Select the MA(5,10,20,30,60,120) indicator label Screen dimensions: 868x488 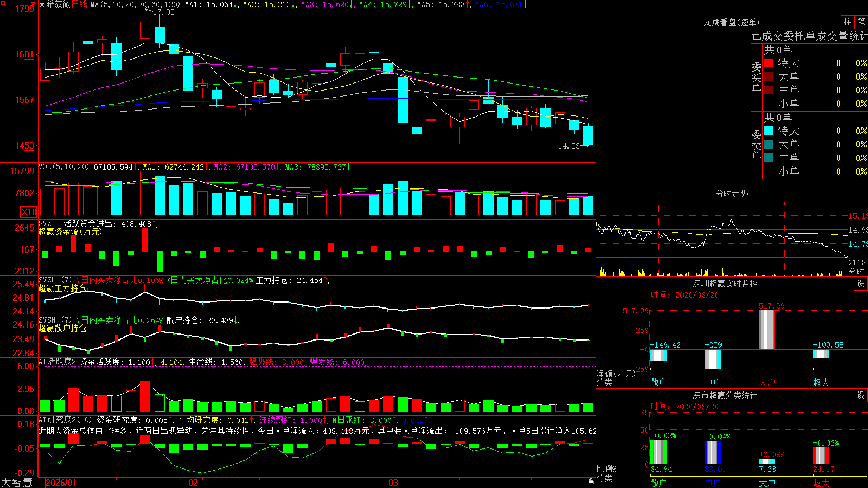tap(136, 4)
